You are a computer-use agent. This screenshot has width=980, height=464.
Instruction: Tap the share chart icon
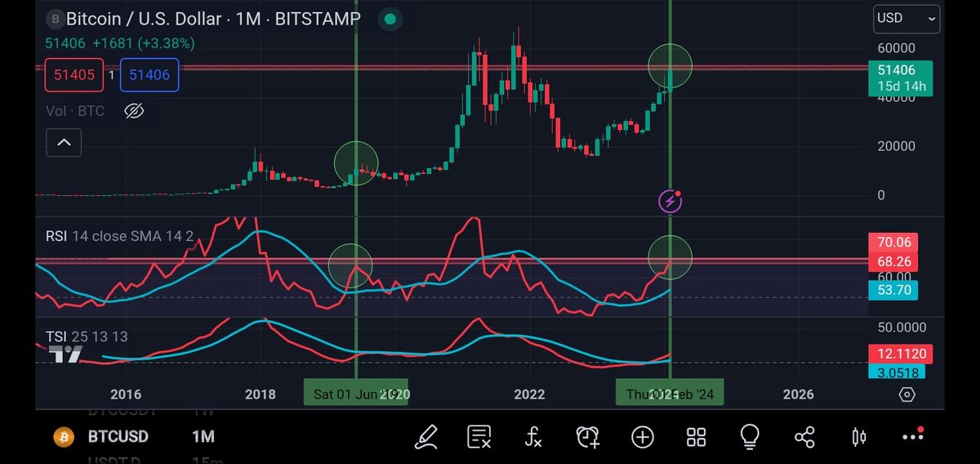[x=804, y=437]
